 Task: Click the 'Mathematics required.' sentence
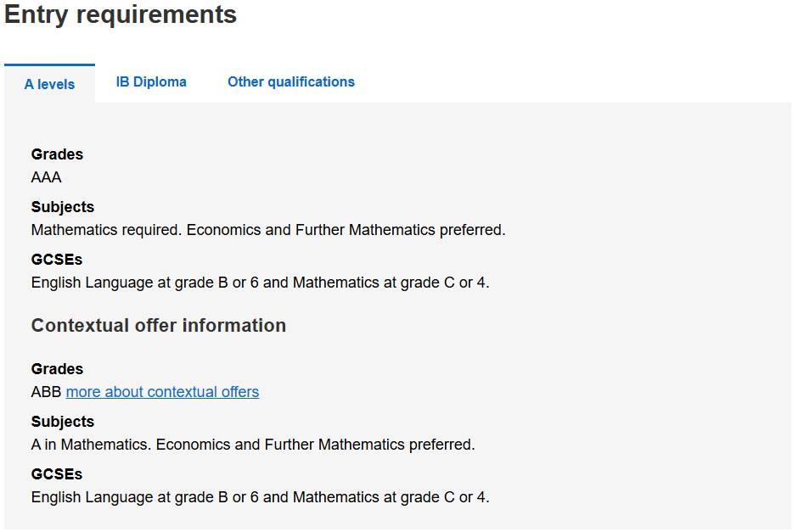coord(107,230)
